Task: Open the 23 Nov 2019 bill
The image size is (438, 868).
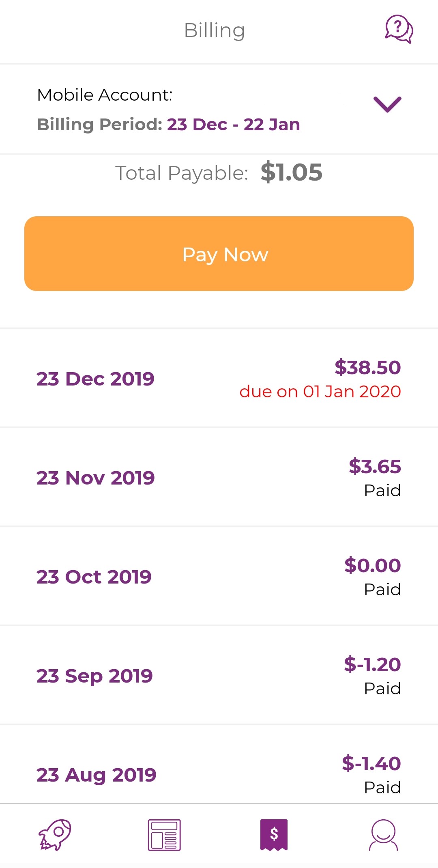Action: pos(95,478)
